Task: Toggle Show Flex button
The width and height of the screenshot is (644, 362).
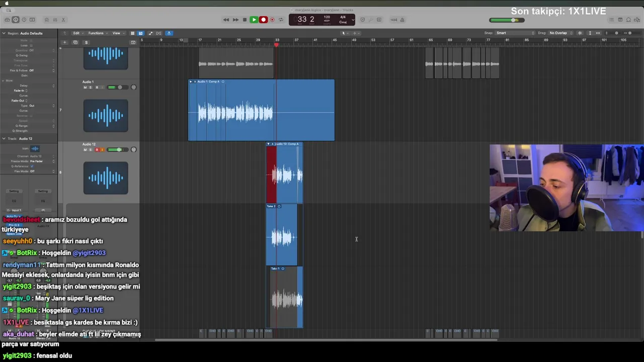Action: click(x=158, y=33)
